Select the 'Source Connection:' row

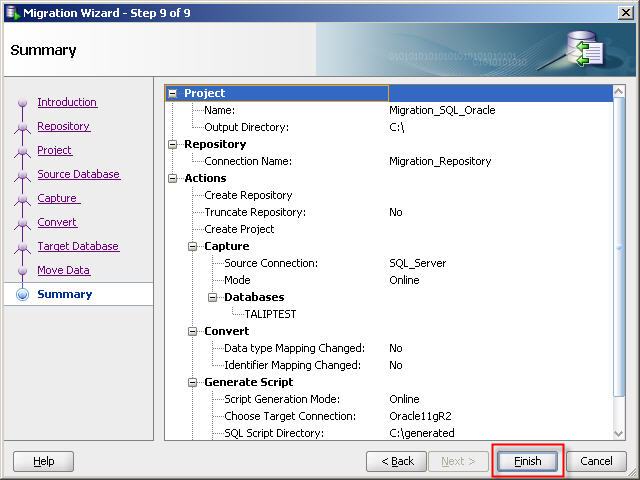click(x=389, y=263)
